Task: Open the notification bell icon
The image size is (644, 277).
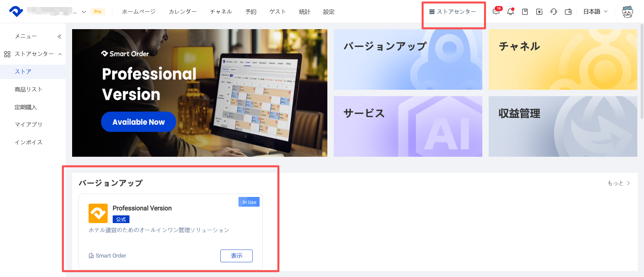Action: (x=511, y=12)
